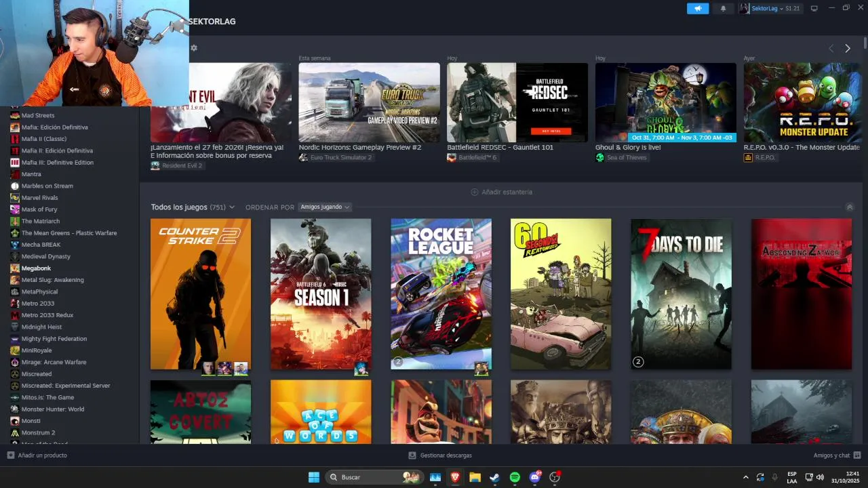The width and height of the screenshot is (868, 488).
Task: Open the news shelf settings gear
Action: coord(194,48)
